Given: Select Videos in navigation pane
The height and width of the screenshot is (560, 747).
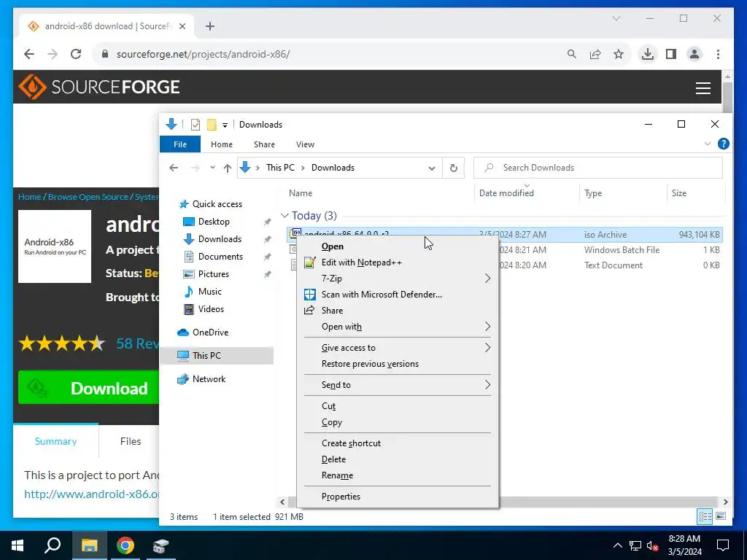Looking at the screenshot, I should click(x=211, y=309).
